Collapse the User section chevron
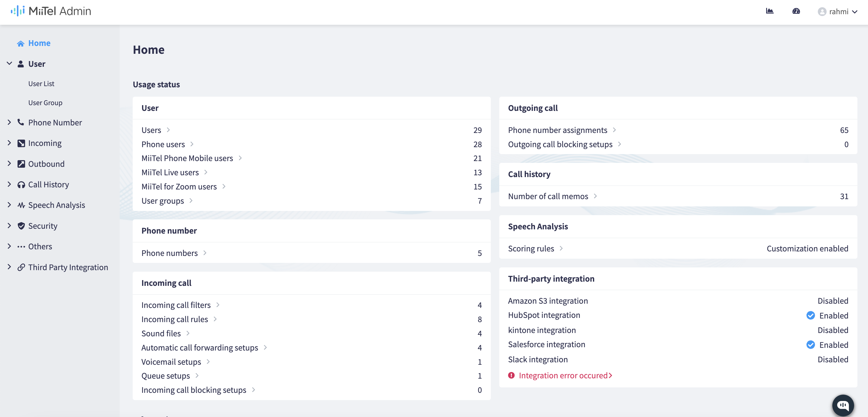 tap(9, 63)
